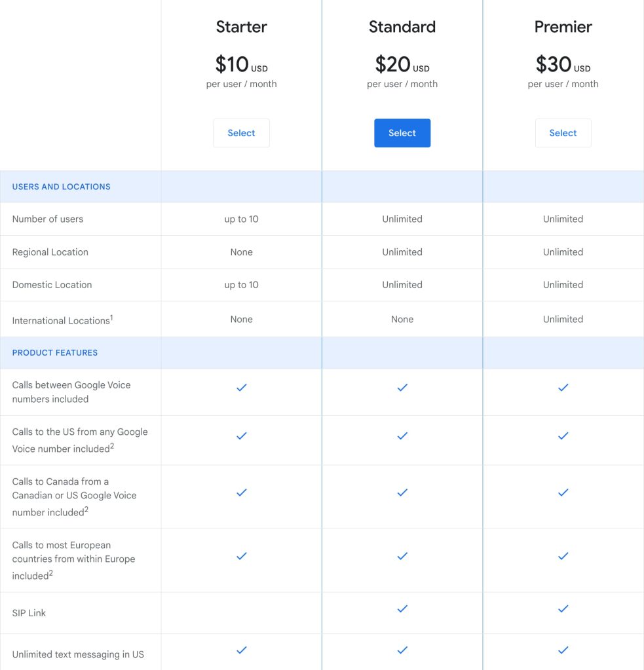Click Premier checkmark for Calls to Canada row
The height and width of the screenshot is (670, 644).
tap(563, 493)
